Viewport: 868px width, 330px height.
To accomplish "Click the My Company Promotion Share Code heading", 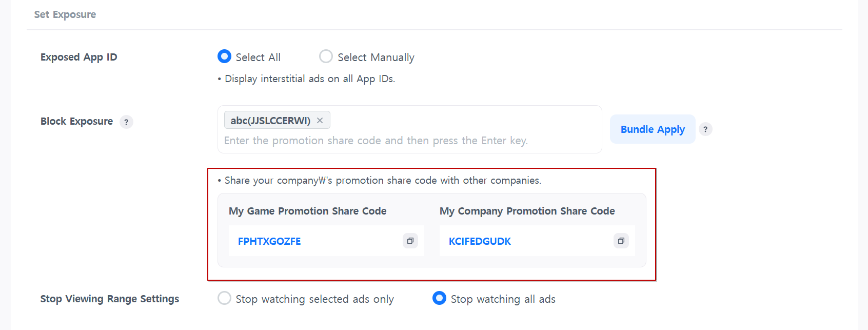I will click(527, 211).
